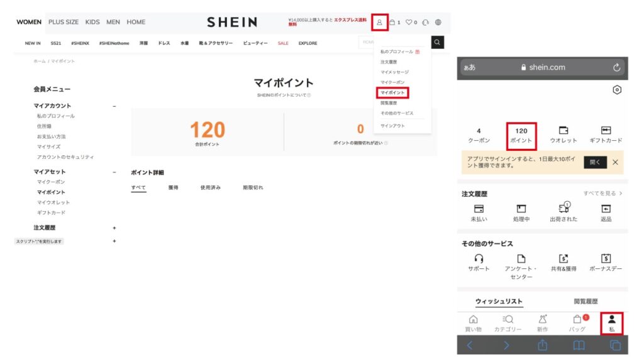The height and width of the screenshot is (362, 644).
Task: Tap 4 クーポン on mobile
Action: 479,136
